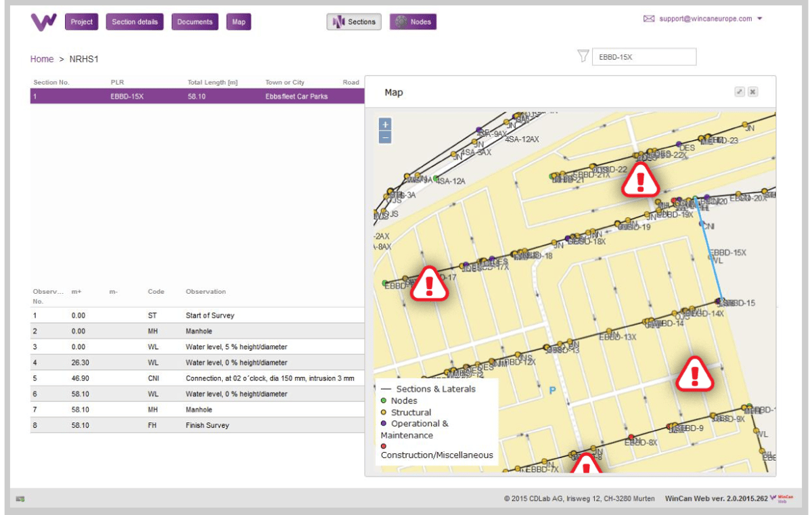Select observation 7 Manhole row
Viewport: 812px width, 515px height.
[198, 409]
